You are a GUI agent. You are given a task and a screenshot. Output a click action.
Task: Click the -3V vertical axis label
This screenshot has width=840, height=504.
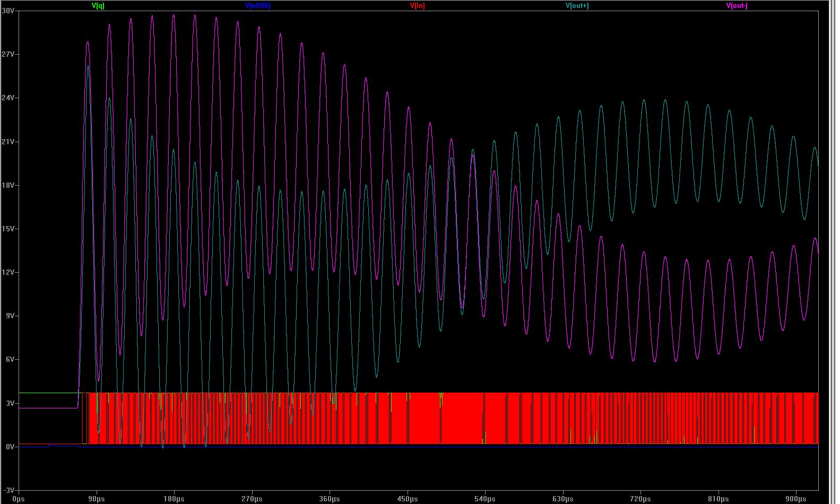8,490
